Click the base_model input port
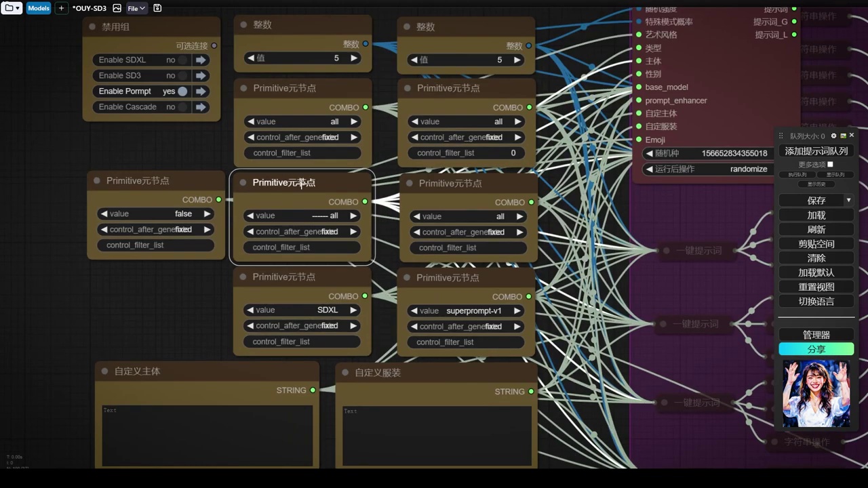The width and height of the screenshot is (868, 488). click(x=639, y=87)
